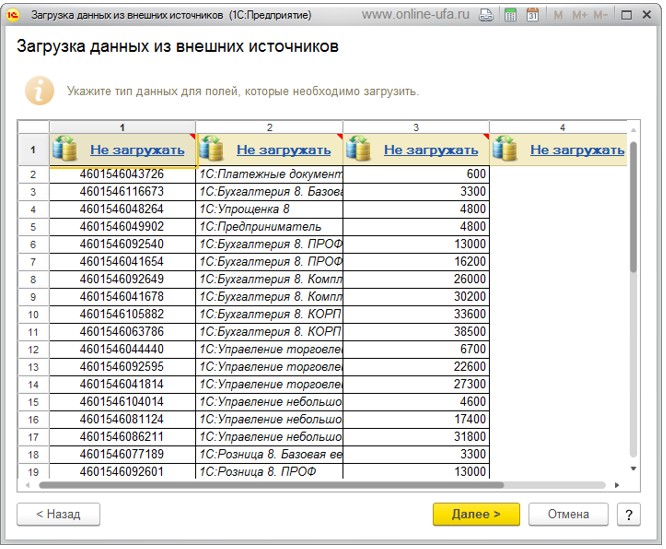Screen dimensions: 666x549
Task: Open the calculator icon in title bar
Action: pos(510,16)
